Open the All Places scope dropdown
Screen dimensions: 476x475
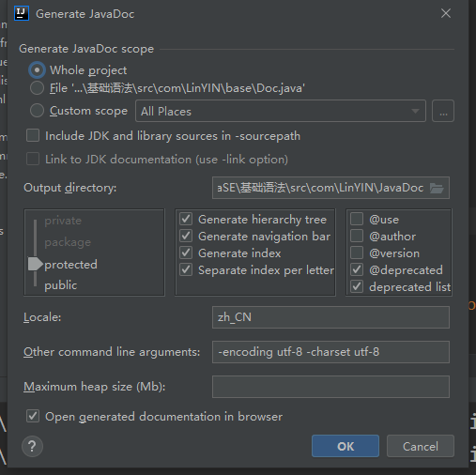point(281,111)
